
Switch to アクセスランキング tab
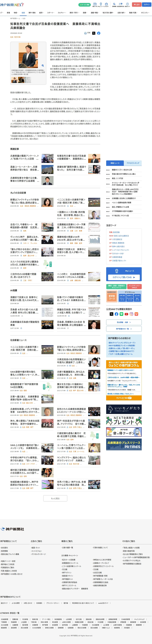(x=133, y=163)
